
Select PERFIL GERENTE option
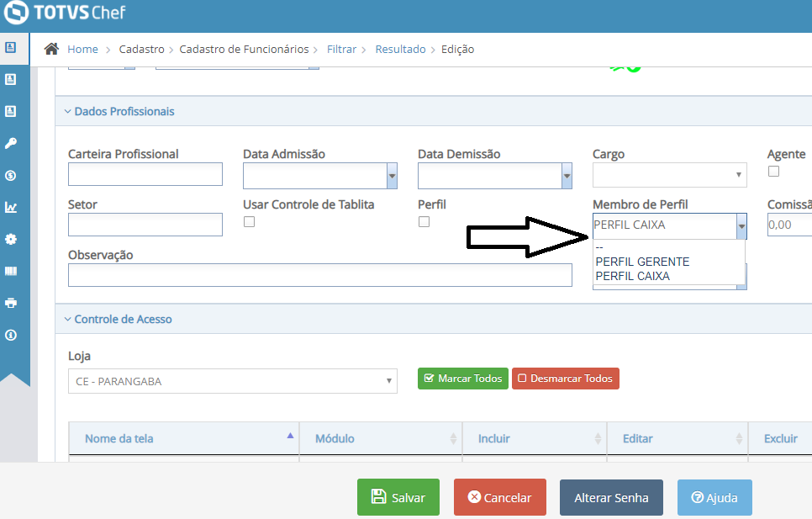(642, 262)
